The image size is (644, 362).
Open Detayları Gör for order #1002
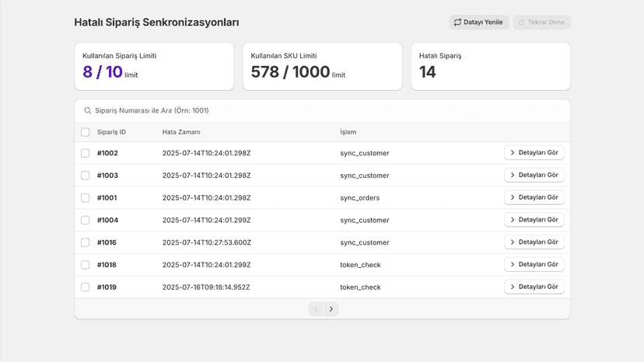(x=534, y=153)
